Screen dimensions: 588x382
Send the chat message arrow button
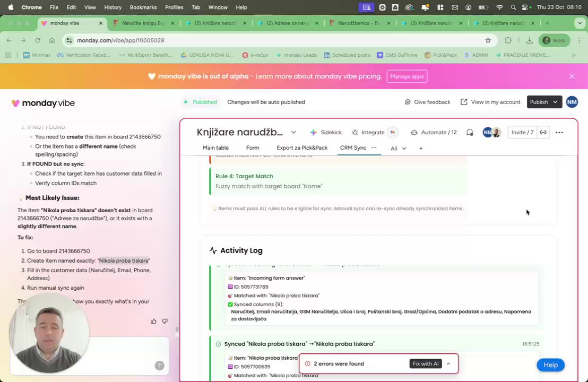[159, 366]
